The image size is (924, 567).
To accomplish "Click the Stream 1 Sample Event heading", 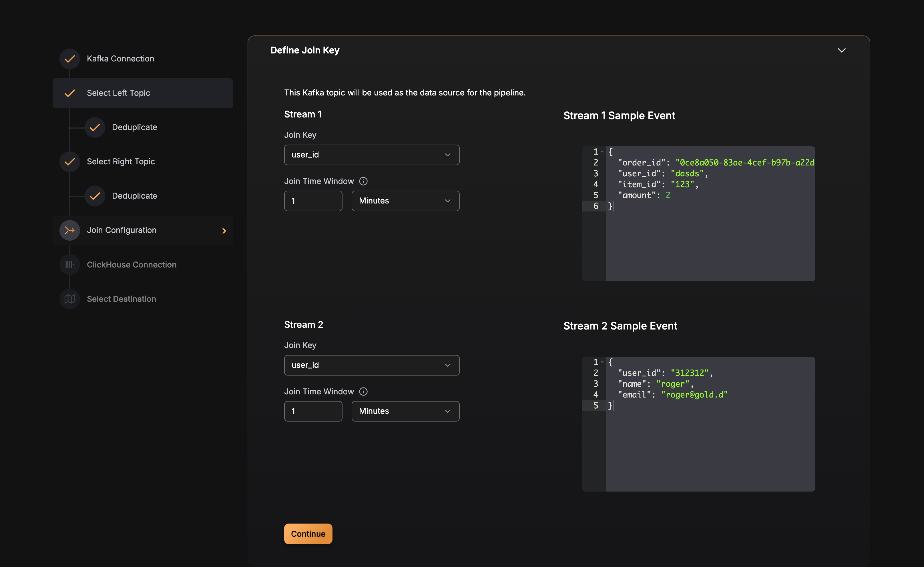I will coord(619,116).
